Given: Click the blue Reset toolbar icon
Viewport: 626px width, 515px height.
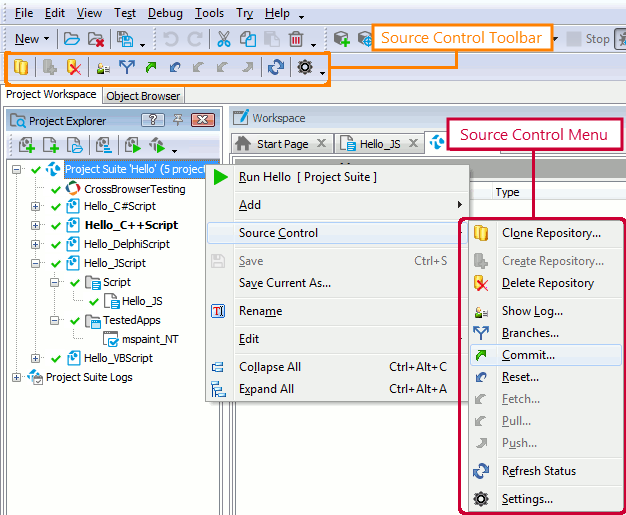Looking at the screenshot, I should (175, 67).
